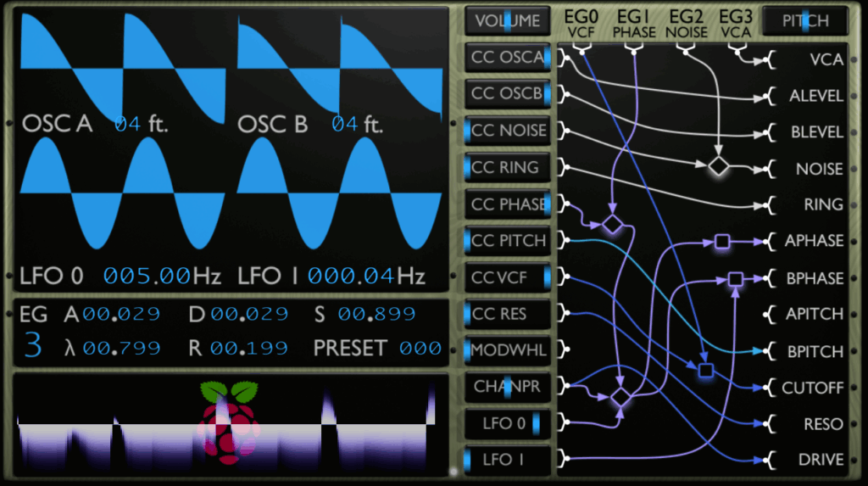Click the PITCH slider
Image resolution: width=868 pixels, height=486 pixels.
[805, 21]
